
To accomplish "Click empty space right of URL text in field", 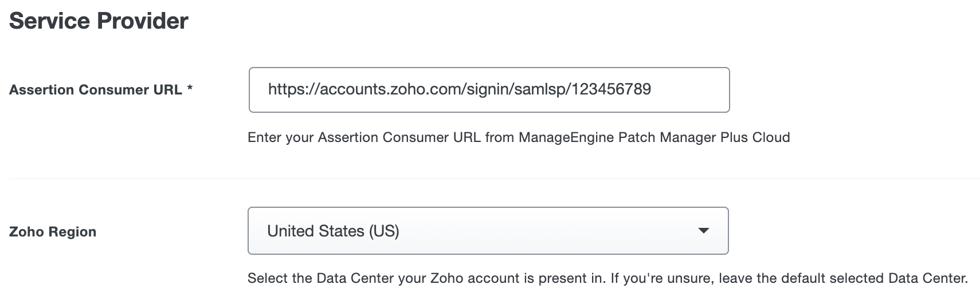I will (691, 90).
